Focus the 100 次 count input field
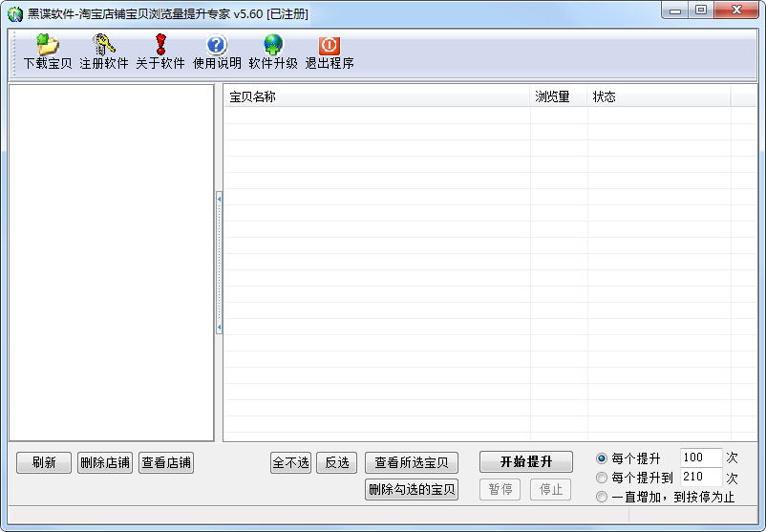This screenshot has width=766, height=532. pyautogui.click(x=700, y=458)
